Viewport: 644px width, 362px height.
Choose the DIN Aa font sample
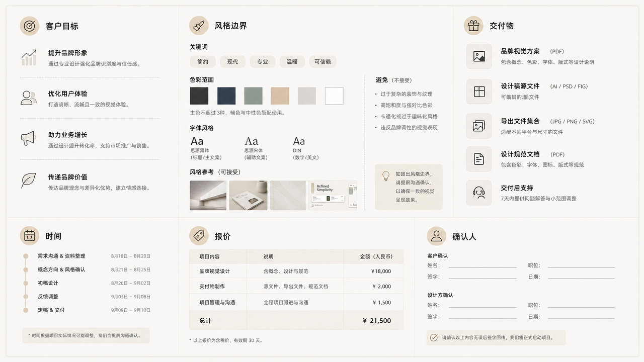click(x=299, y=141)
